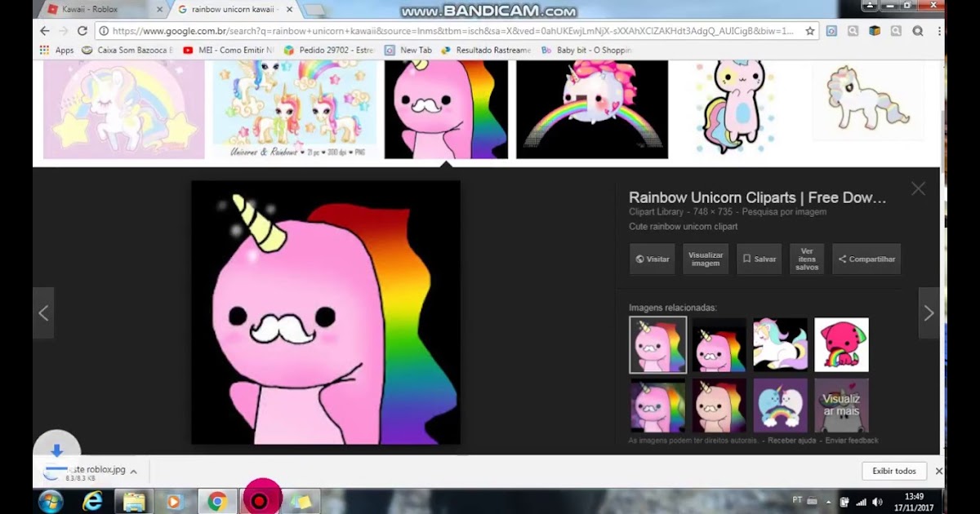Close the Kawaii - Roblox tab
The width and height of the screenshot is (980, 514).
click(x=160, y=10)
